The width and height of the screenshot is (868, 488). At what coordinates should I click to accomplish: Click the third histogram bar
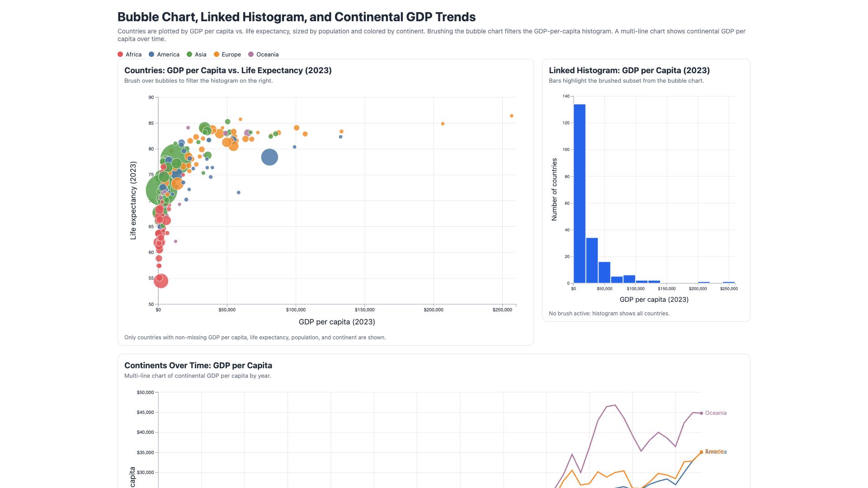tap(604, 272)
